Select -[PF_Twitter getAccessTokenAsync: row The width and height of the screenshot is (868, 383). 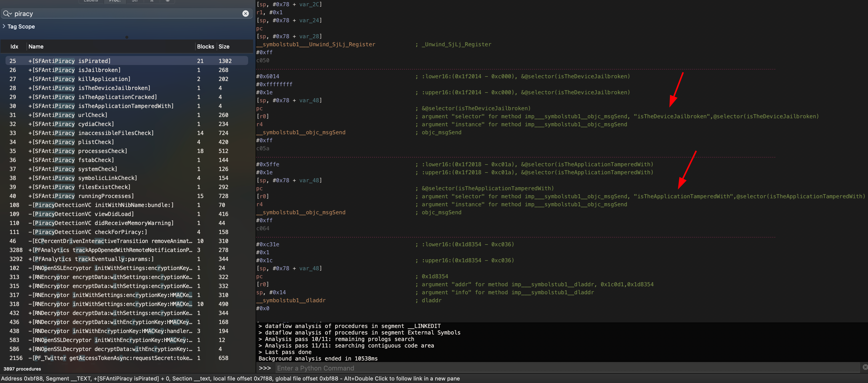click(127, 358)
